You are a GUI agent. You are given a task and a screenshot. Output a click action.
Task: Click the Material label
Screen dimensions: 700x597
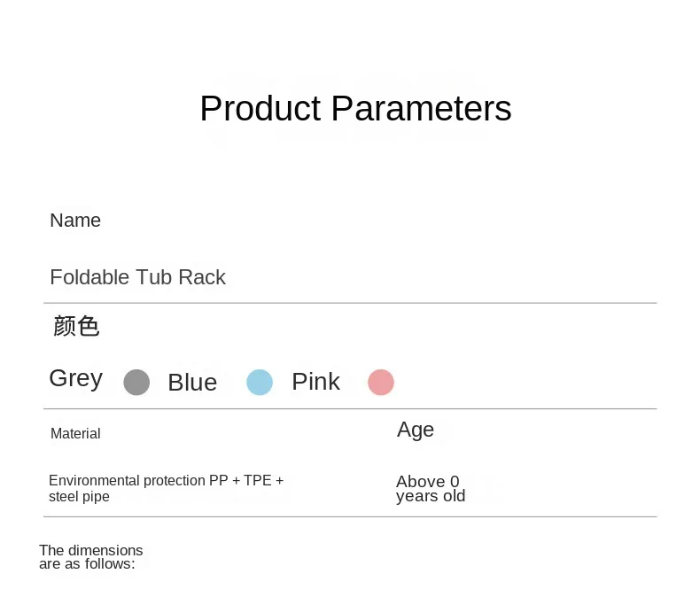pyautogui.click(x=75, y=433)
